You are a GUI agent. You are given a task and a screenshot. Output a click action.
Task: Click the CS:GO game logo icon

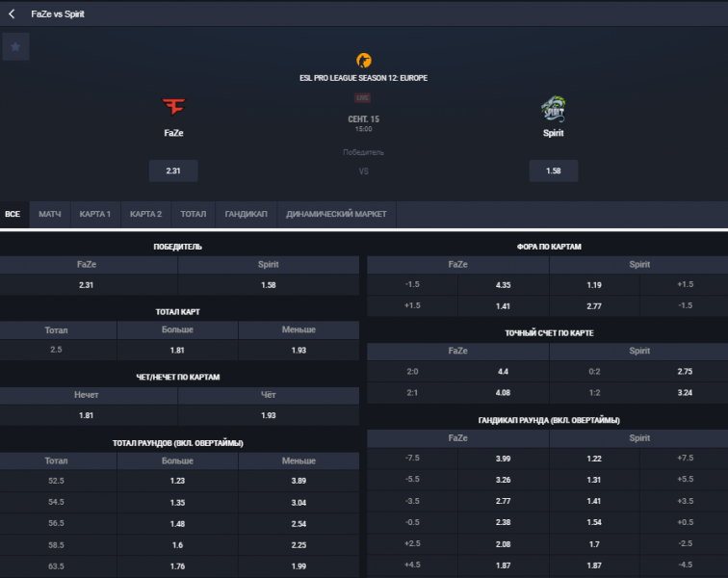click(x=364, y=61)
